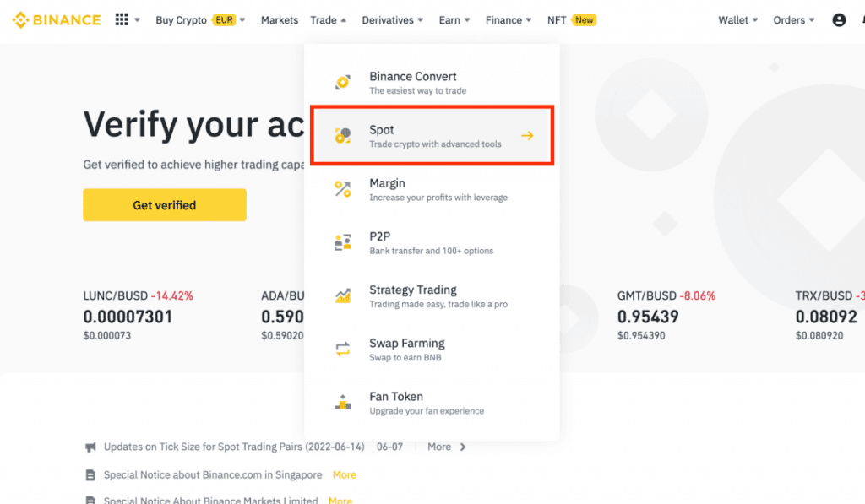Click the Fan Token icon
This screenshot has height=504, width=865.
point(342,403)
